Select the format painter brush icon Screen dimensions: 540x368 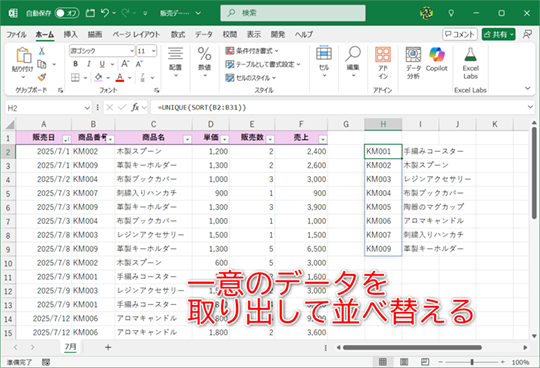pos(42,78)
